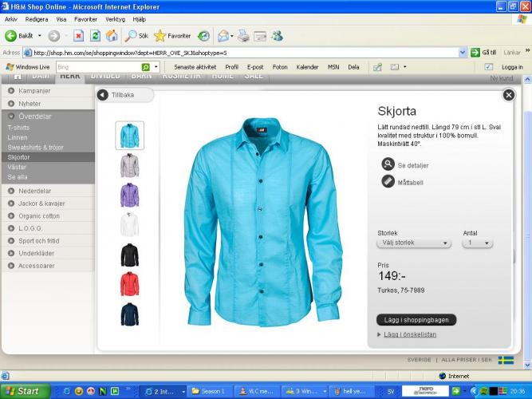This screenshot has width=532, height=399.
Task: Select the purple shirt color thumbnail
Action: tap(129, 195)
